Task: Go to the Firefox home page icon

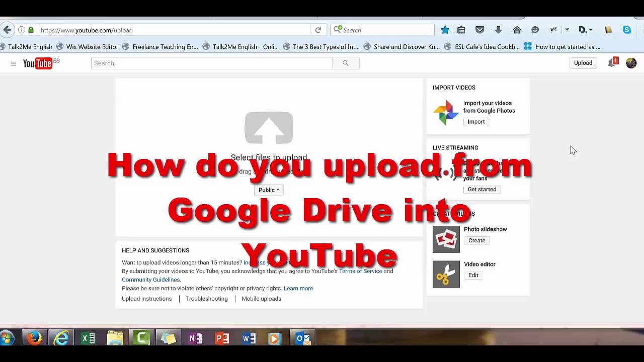Action: tap(517, 30)
